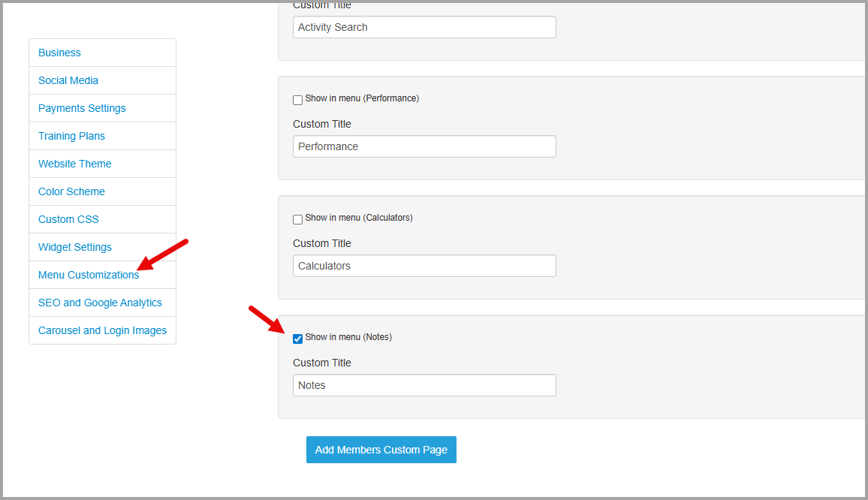Click the Calculators custom title field
The image size is (868, 500).
424,266
